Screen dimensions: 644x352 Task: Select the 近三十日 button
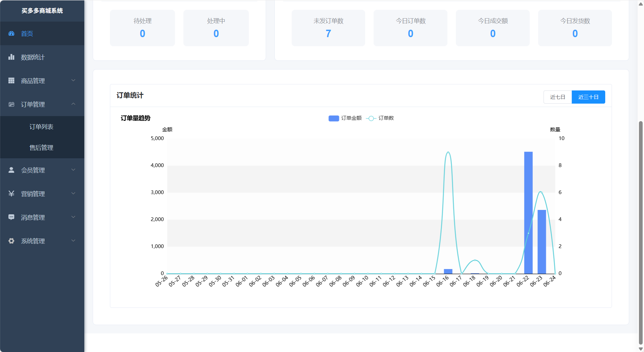[588, 97]
